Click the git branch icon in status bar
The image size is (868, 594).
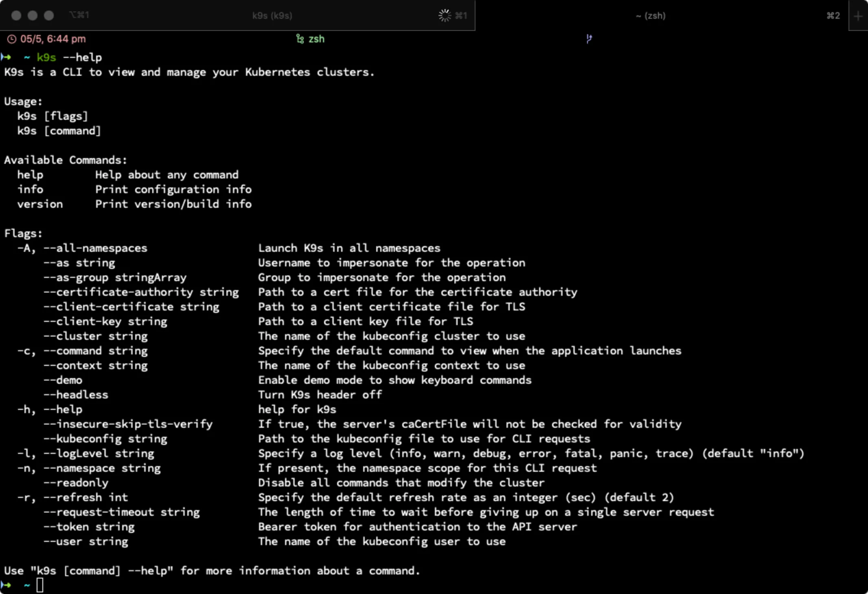point(589,39)
